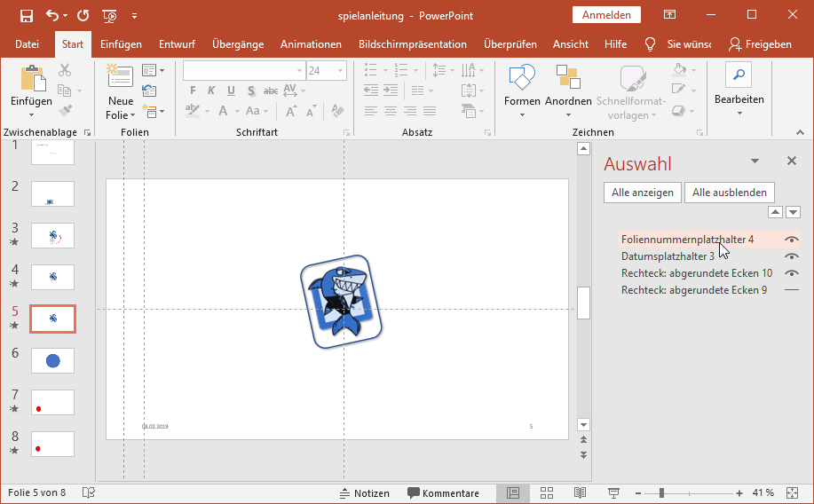Open the Bearbeiten search tools
The height and width of the screenshot is (504, 814).
tap(739, 90)
